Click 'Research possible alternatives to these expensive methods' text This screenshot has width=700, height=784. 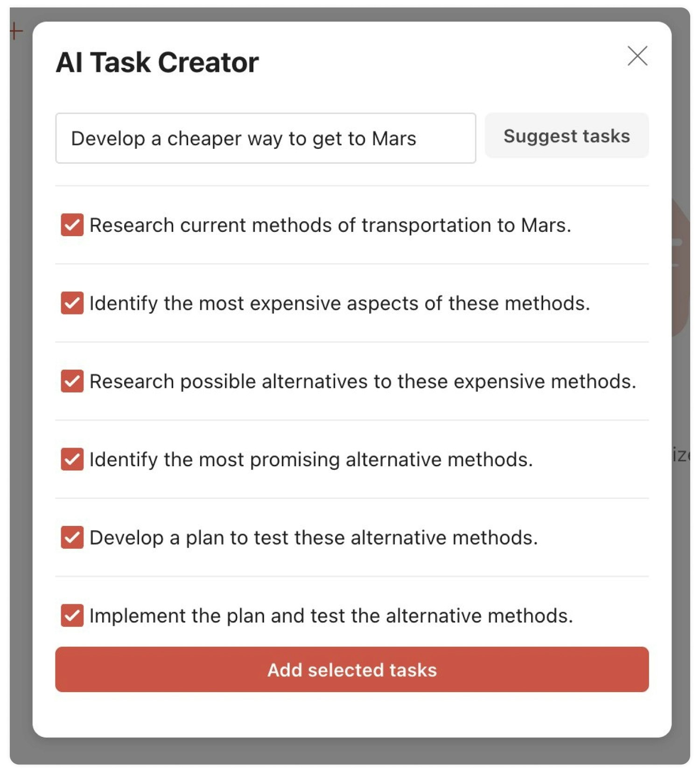pos(363,382)
